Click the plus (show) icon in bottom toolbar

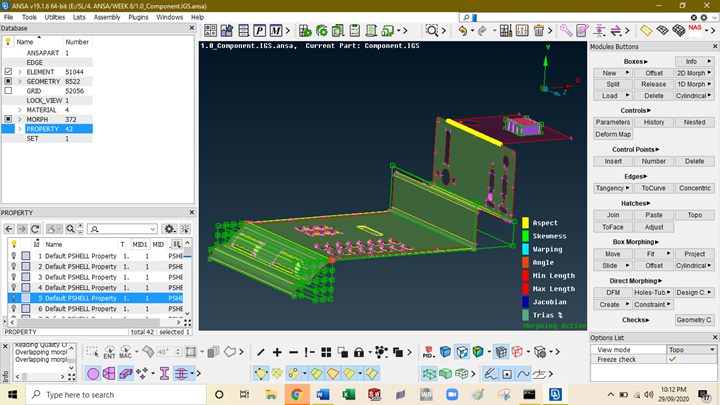tap(277, 352)
